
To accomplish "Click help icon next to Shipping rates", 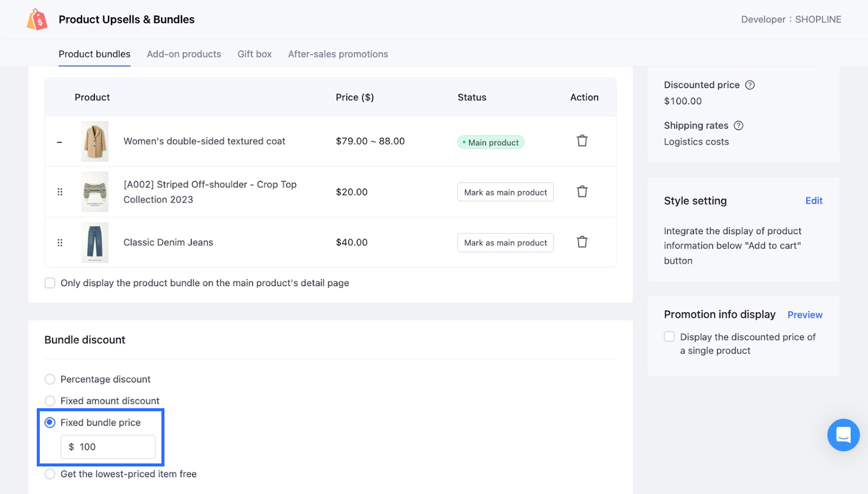I will (738, 126).
